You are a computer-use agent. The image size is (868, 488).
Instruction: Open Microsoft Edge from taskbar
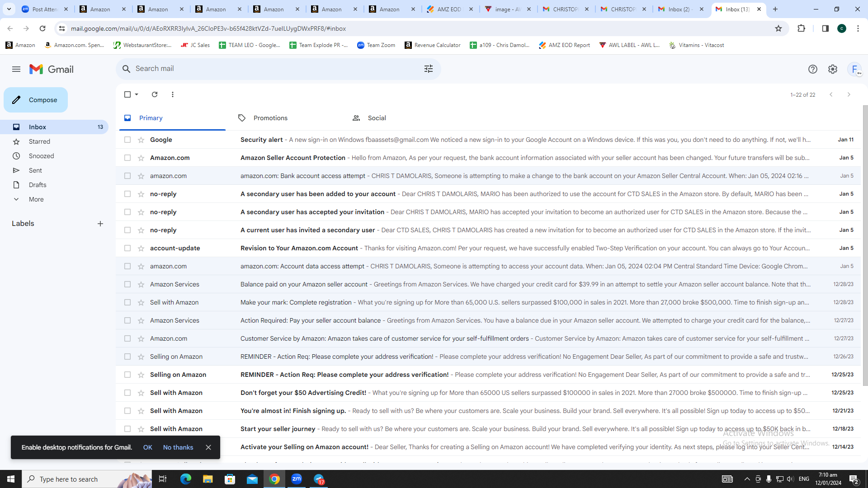[x=186, y=479]
